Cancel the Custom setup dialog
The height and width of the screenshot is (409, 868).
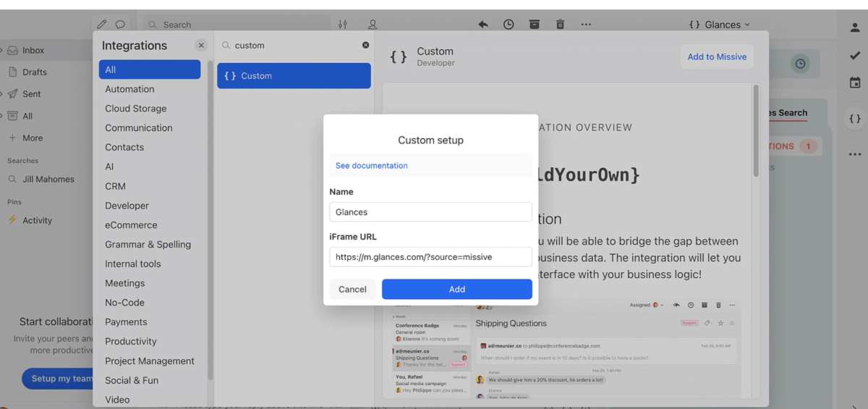tap(352, 289)
